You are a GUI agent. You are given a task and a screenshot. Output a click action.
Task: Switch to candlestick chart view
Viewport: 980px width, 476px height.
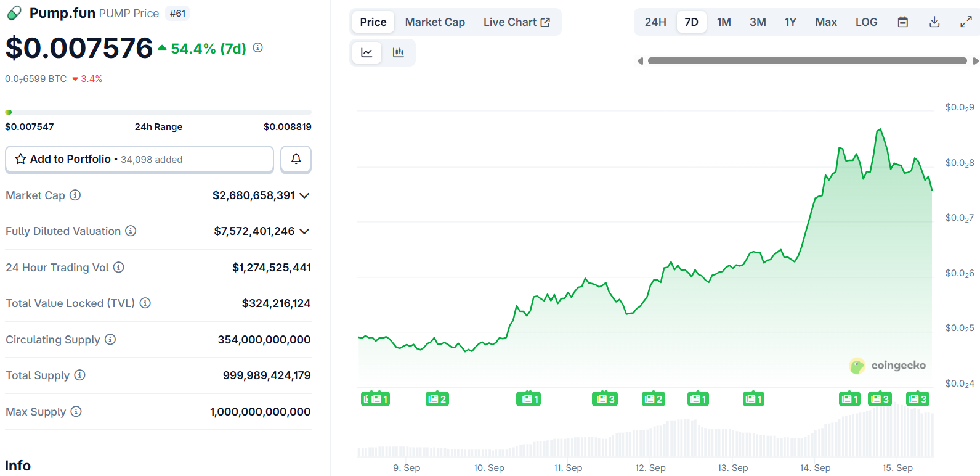399,52
